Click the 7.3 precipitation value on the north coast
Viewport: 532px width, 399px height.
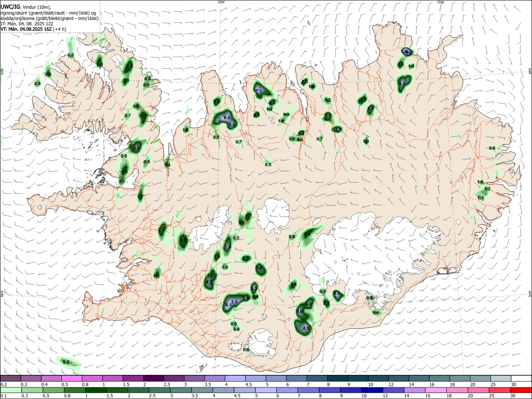coord(259,91)
